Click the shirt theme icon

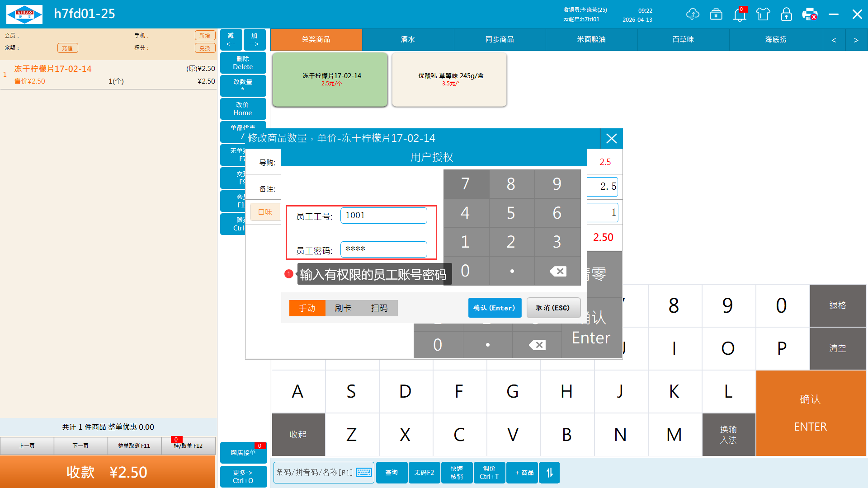[763, 14]
